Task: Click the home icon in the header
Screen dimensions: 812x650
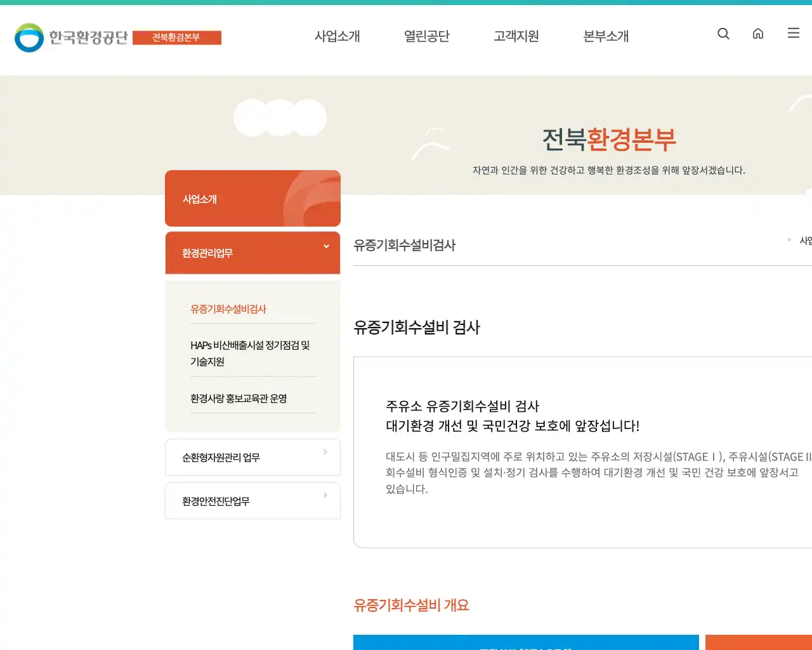Action: (758, 34)
